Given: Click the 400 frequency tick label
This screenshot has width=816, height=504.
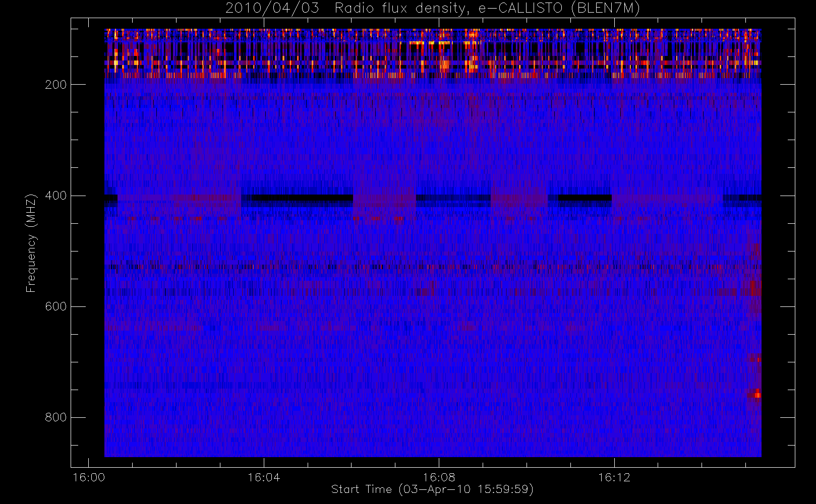Looking at the screenshot, I should tap(56, 196).
